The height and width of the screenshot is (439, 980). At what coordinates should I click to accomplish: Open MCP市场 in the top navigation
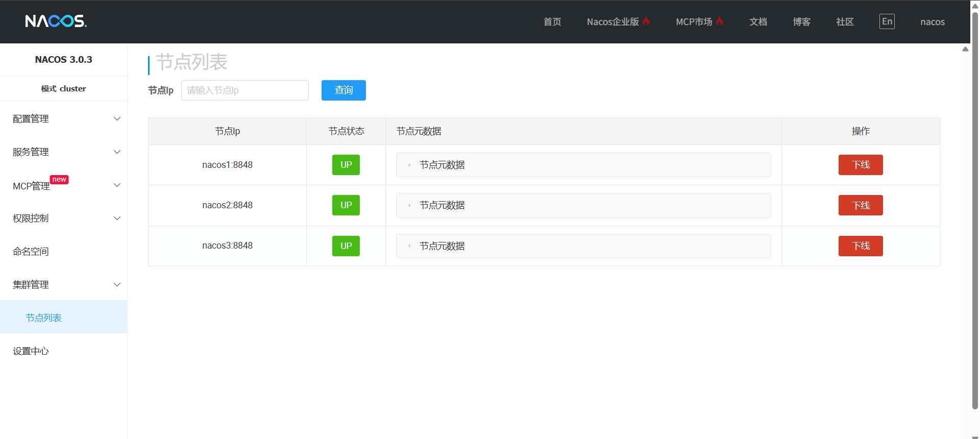[x=694, y=22]
